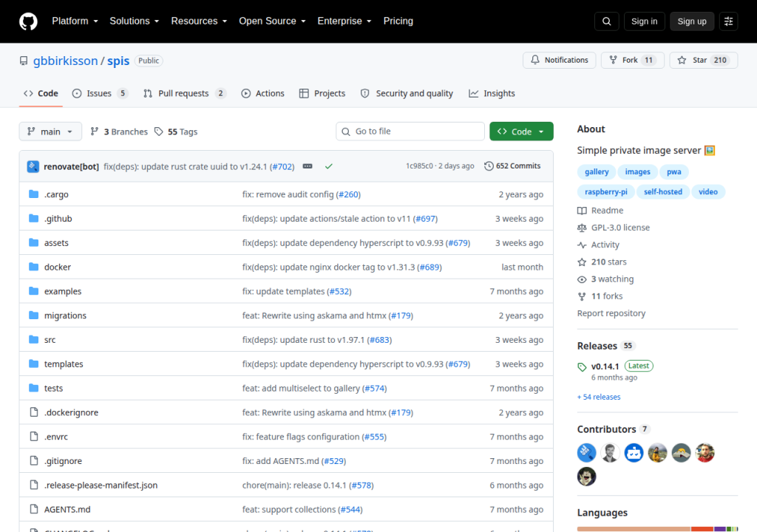This screenshot has height=532, width=757.
Task: Select the raspberry-pi topic tag
Action: pyautogui.click(x=606, y=191)
